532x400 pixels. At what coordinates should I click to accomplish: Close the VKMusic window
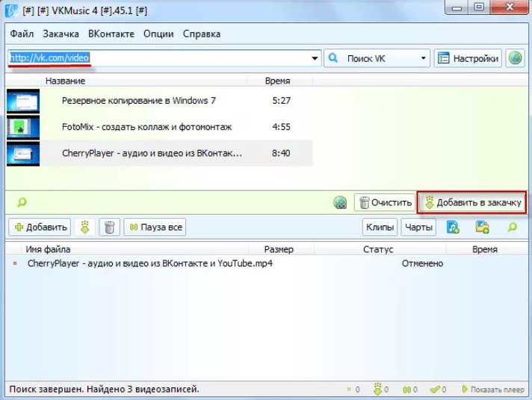[x=510, y=7]
